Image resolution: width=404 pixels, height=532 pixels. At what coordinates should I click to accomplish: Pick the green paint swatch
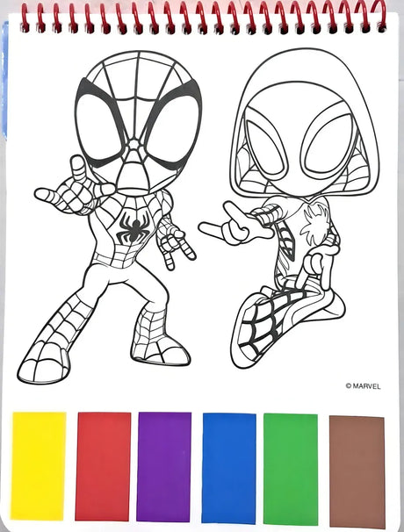291,469
